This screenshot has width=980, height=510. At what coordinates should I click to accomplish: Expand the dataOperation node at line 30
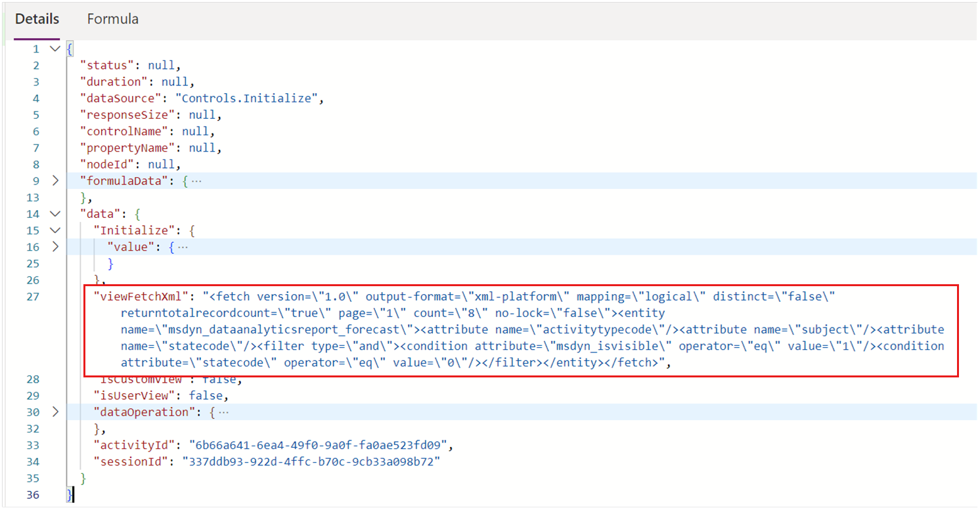[x=55, y=412]
